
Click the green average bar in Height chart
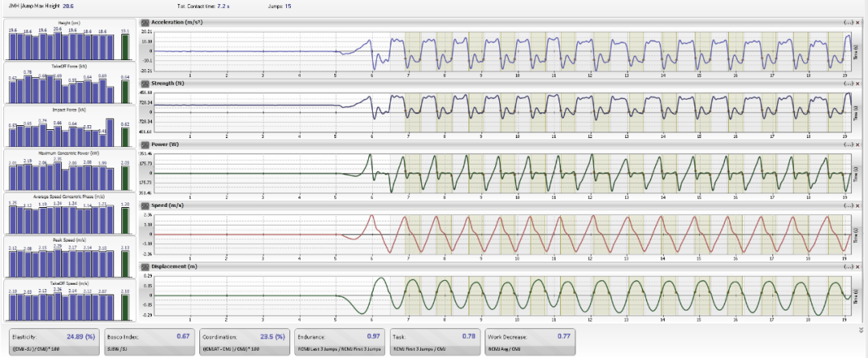[x=125, y=45]
